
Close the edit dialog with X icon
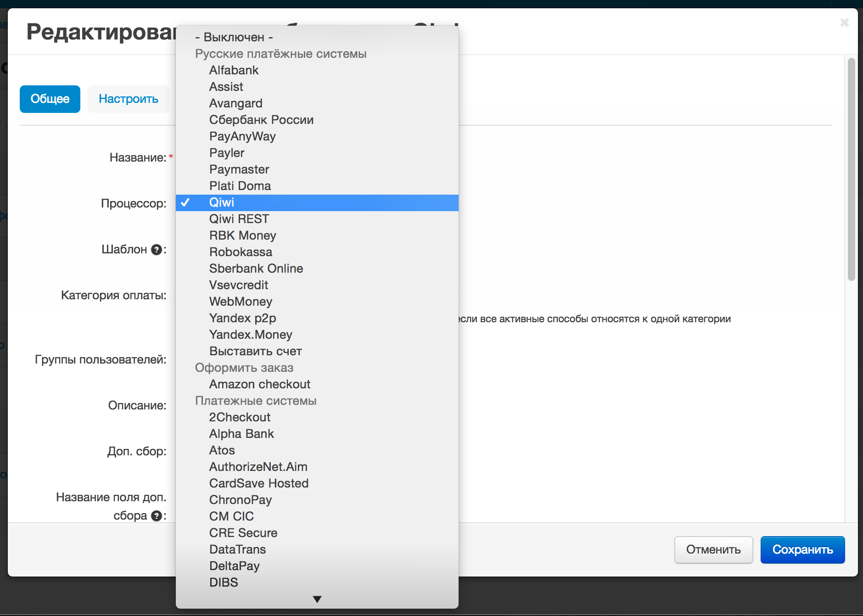point(844,22)
